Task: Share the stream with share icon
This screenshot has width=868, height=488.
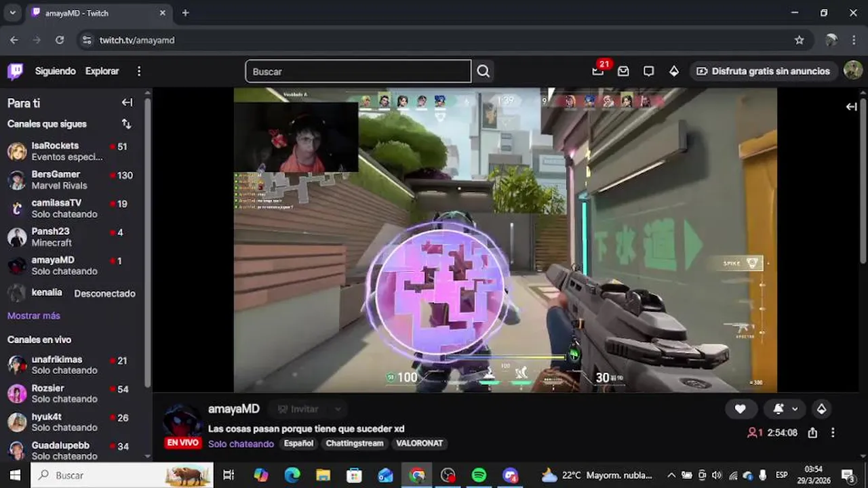Action: coord(812,432)
